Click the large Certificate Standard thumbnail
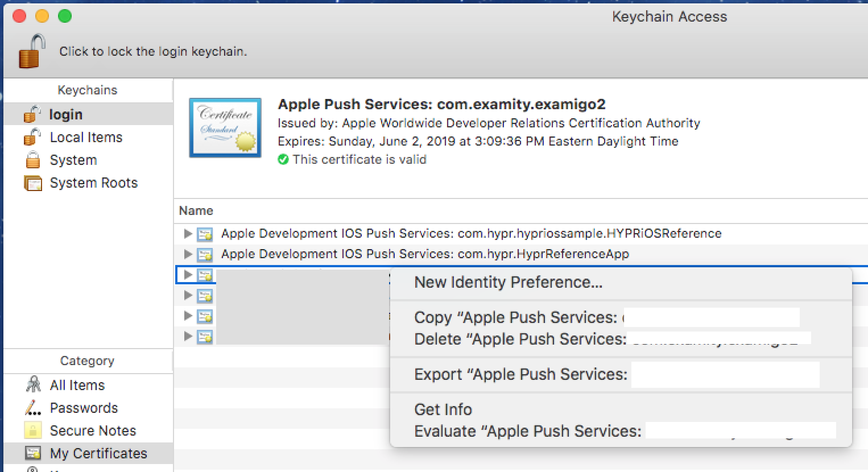This screenshot has height=472, width=868. click(225, 128)
